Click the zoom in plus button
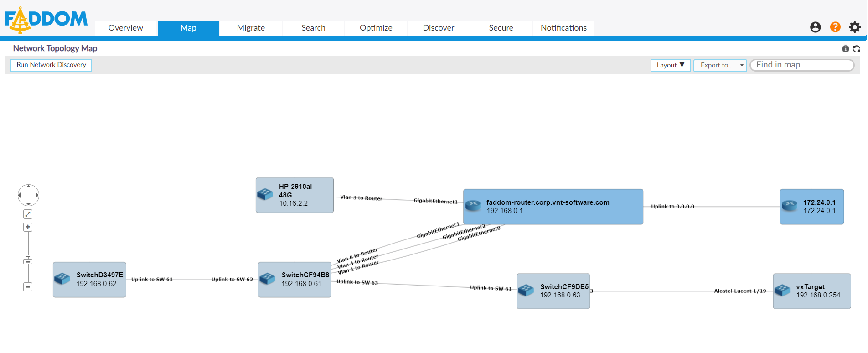Image resolution: width=868 pixels, height=353 pixels. pos(28,227)
